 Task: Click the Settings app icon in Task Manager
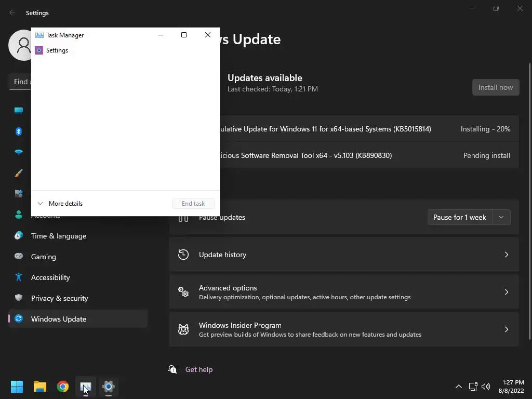pyautogui.click(x=39, y=50)
